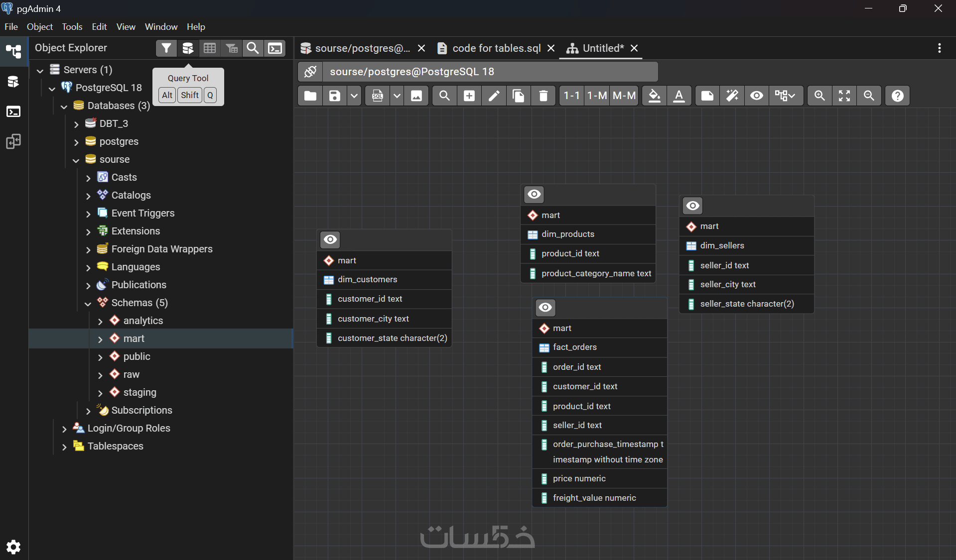Auto-align the diagram with the magic wand

pos(732,96)
